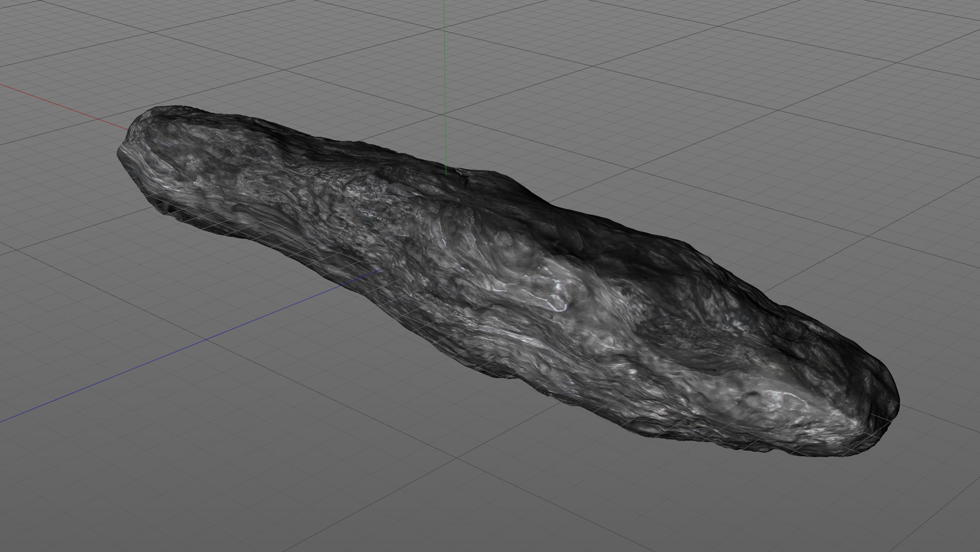Click empty grid in the top-left corner
The height and width of the screenshot is (552, 980).
35,26
